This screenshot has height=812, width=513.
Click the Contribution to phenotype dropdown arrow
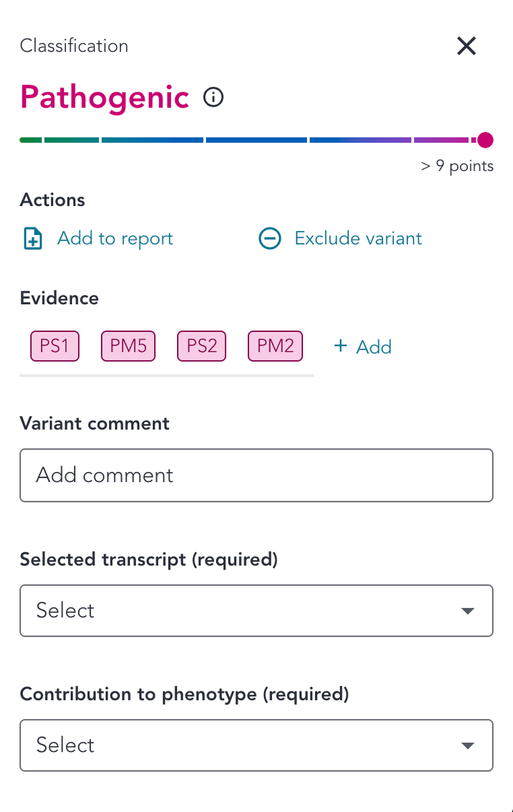pos(467,746)
